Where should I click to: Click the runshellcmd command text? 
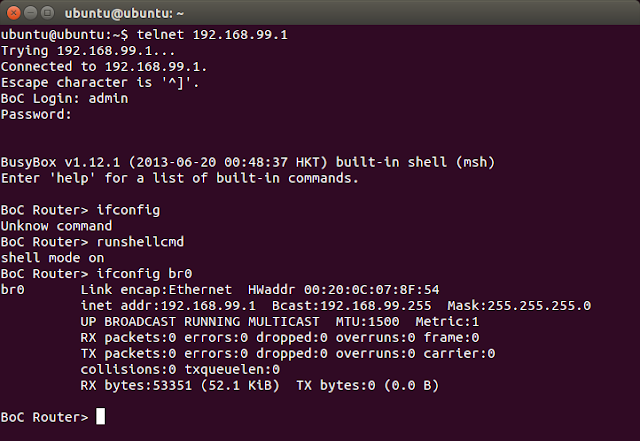pyautogui.click(x=140, y=242)
